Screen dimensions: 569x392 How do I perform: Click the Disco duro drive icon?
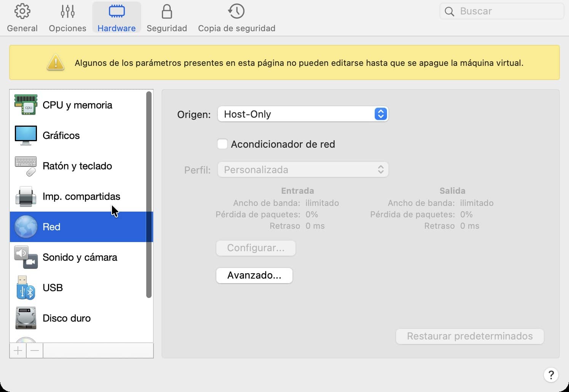coord(26,318)
